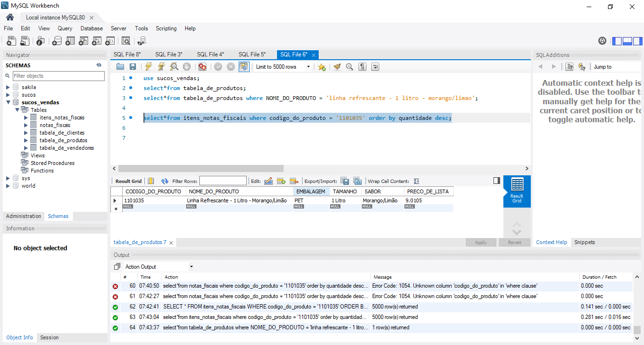644x345 pixels.
Task: Toggle the left sidebar panel visibility
Action: coord(617,41)
